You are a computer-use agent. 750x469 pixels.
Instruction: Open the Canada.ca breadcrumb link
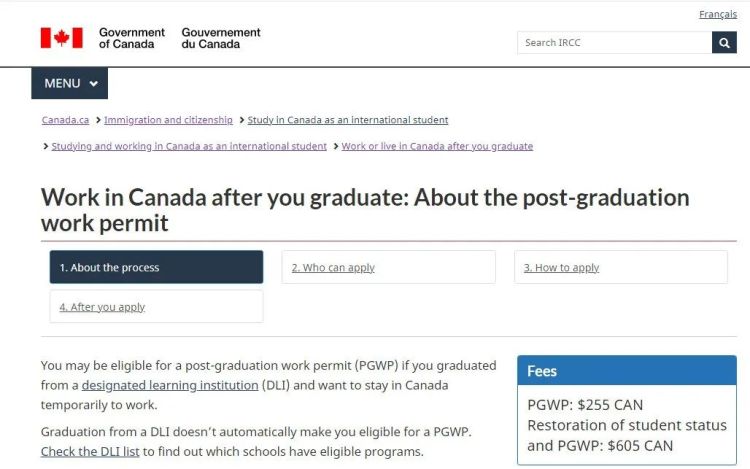65,120
